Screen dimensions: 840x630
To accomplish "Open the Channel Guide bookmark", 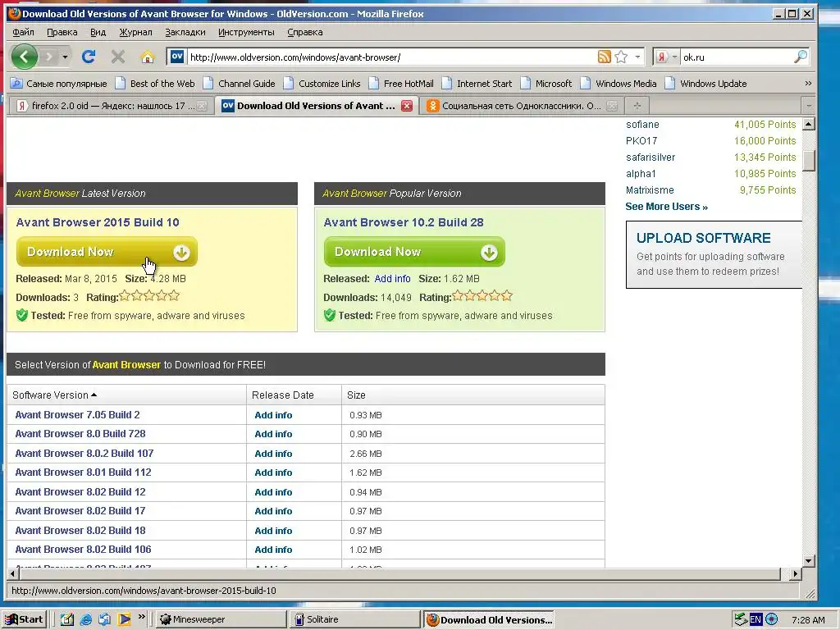I will pyautogui.click(x=240, y=84).
